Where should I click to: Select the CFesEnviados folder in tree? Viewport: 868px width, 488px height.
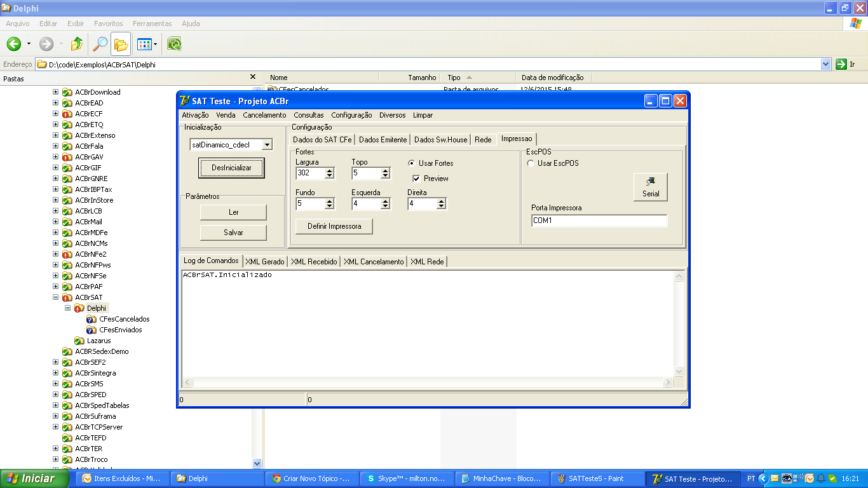point(120,330)
